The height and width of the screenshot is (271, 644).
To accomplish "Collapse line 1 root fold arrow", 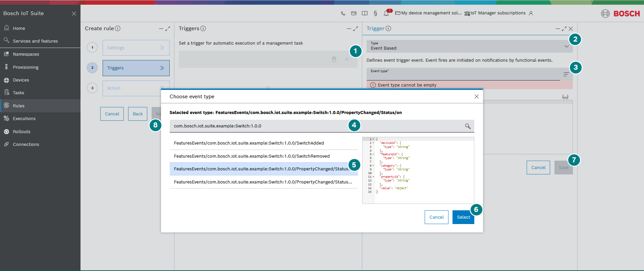I will click(373, 139).
